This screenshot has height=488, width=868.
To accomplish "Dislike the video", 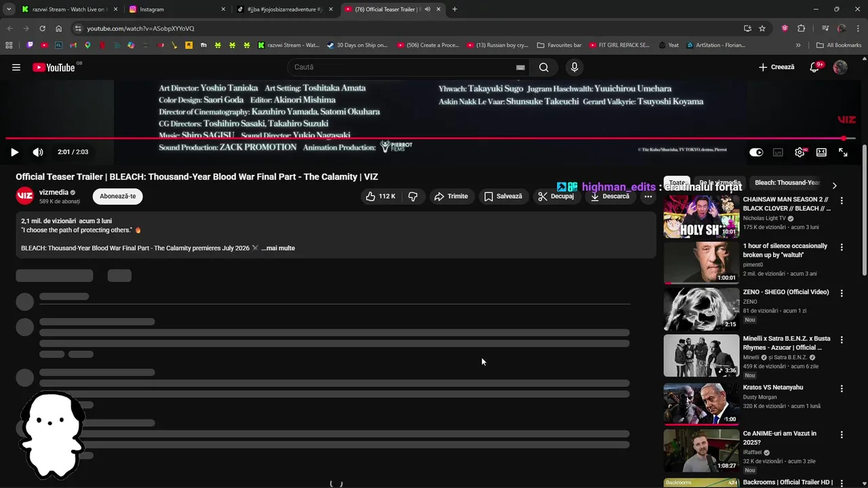I will point(412,197).
